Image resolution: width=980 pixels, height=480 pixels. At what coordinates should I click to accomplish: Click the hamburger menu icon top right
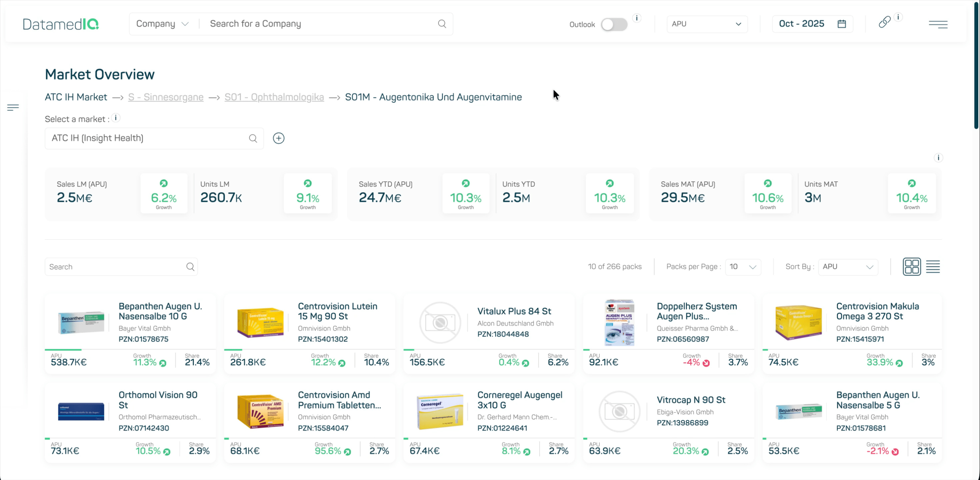point(938,24)
